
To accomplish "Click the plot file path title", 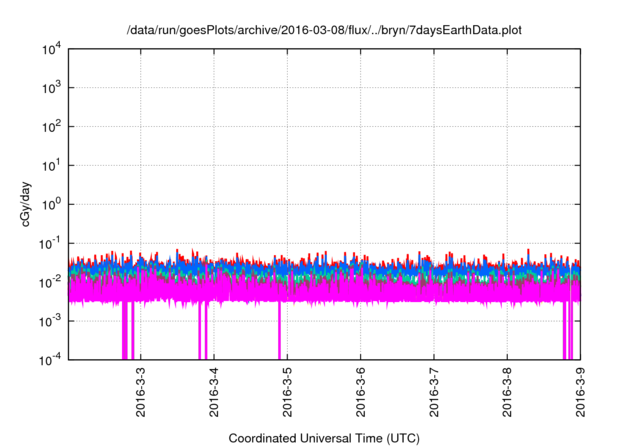I will (x=324, y=30).
